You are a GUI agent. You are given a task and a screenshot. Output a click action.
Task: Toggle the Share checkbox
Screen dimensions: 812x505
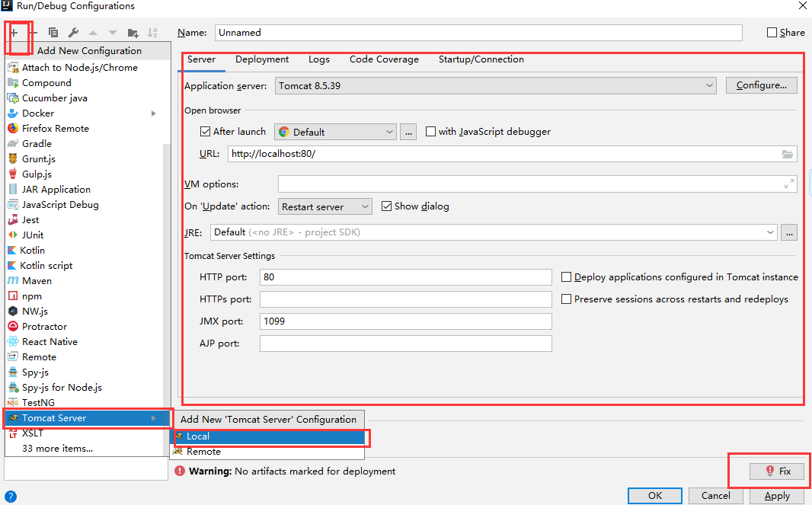pos(772,33)
